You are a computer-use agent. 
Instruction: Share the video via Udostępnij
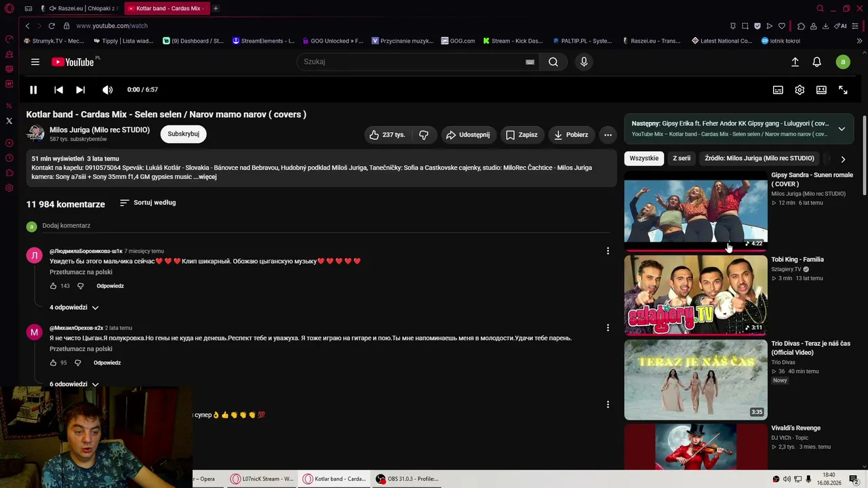point(467,135)
